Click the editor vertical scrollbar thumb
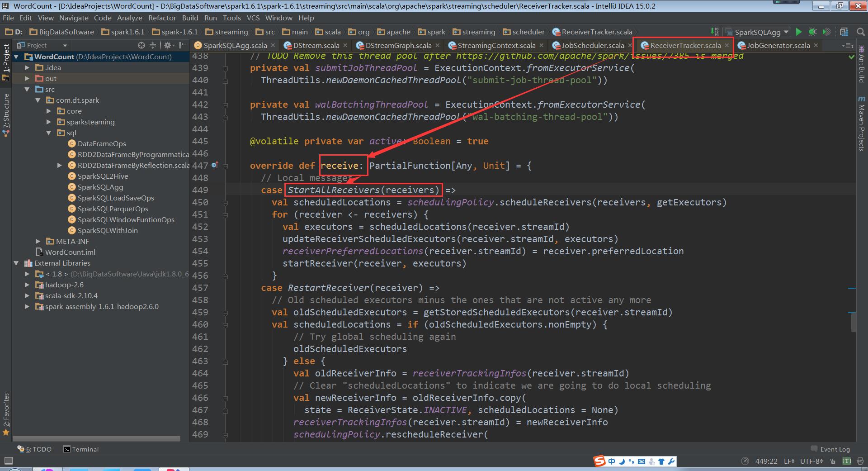Image resolution: width=868 pixels, height=471 pixels. [853, 322]
